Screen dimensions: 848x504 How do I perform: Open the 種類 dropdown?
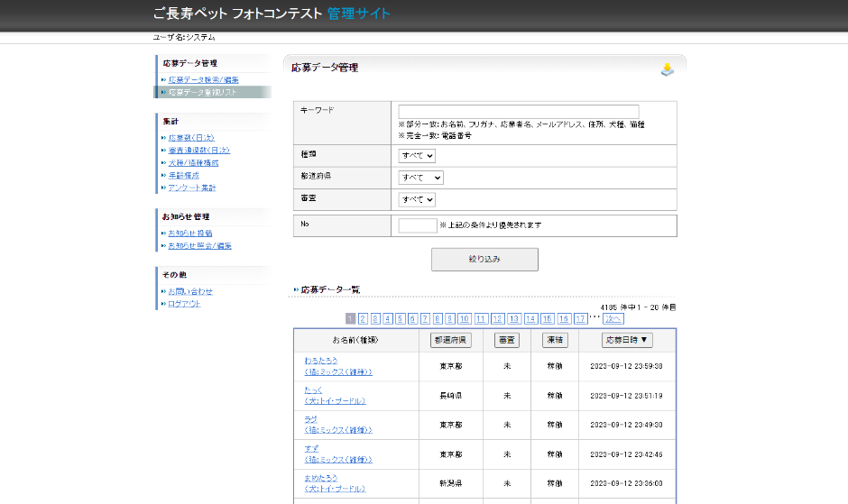tap(417, 156)
